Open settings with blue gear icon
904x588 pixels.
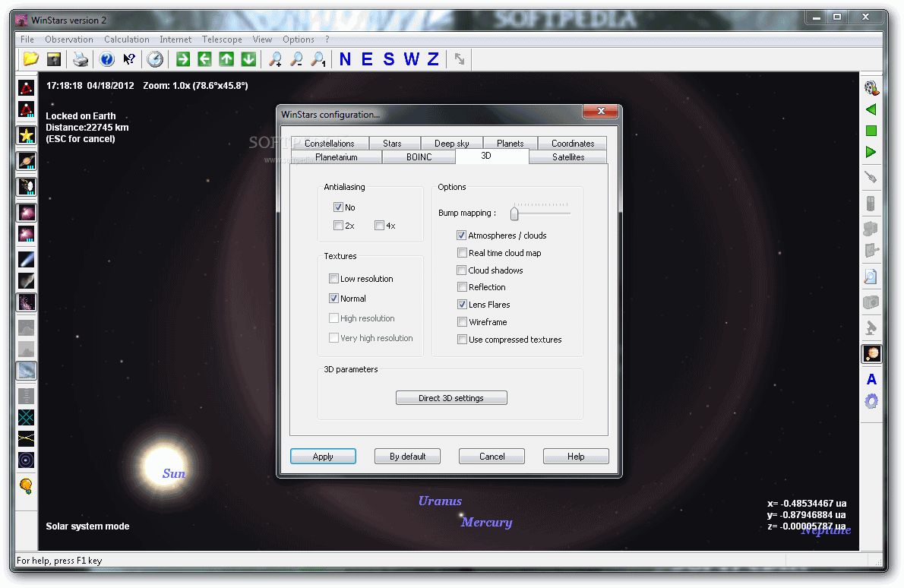[x=871, y=401]
